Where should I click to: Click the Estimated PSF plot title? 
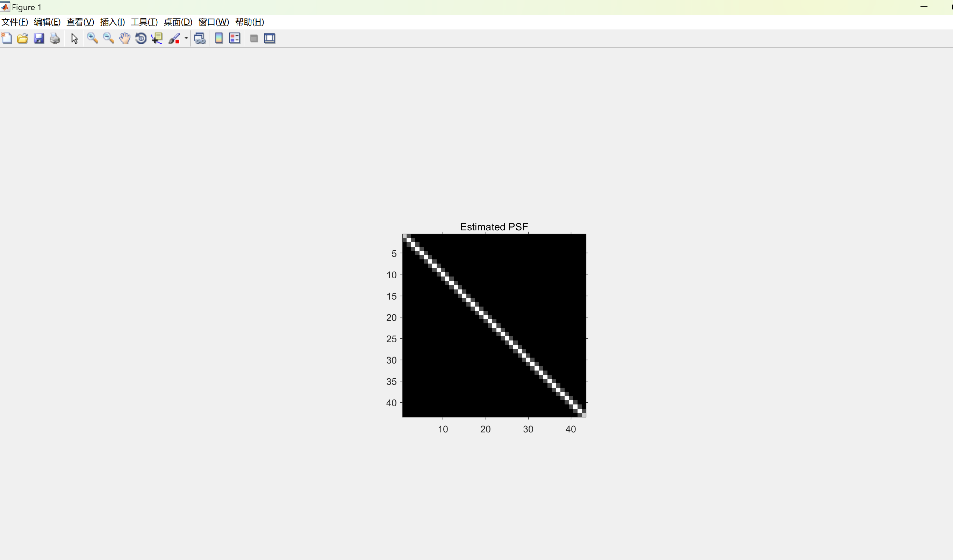pyautogui.click(x=494, y=227)
